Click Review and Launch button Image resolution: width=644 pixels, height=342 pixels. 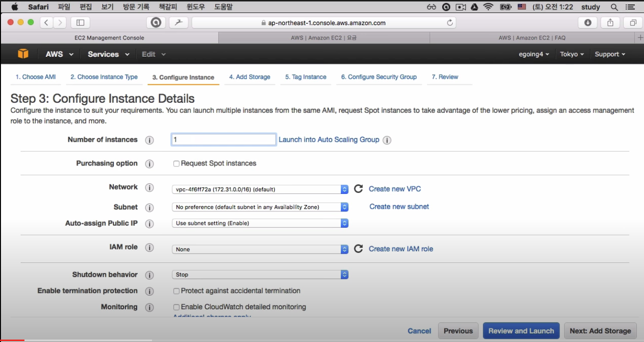[x=521, y=331]
